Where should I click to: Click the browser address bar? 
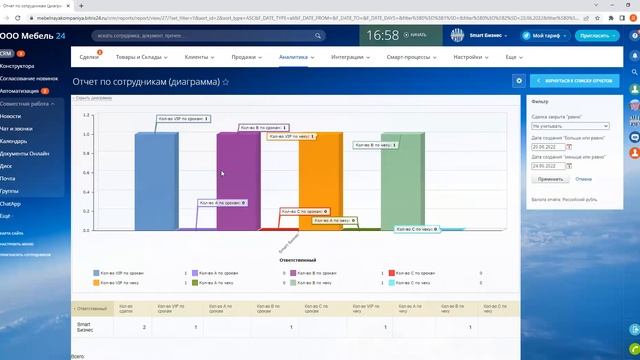point(307,18)
